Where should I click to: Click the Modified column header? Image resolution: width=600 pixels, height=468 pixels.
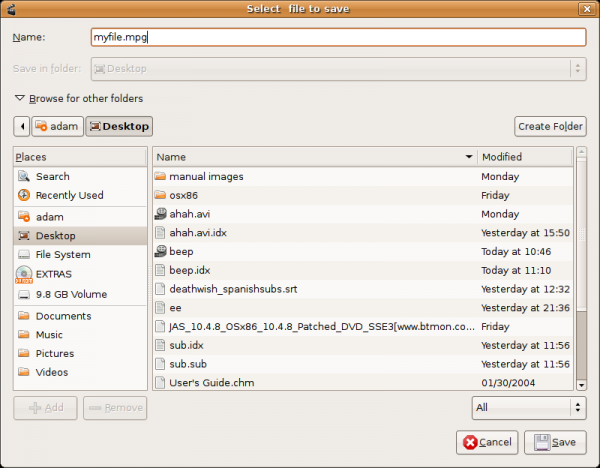[524, 157]
